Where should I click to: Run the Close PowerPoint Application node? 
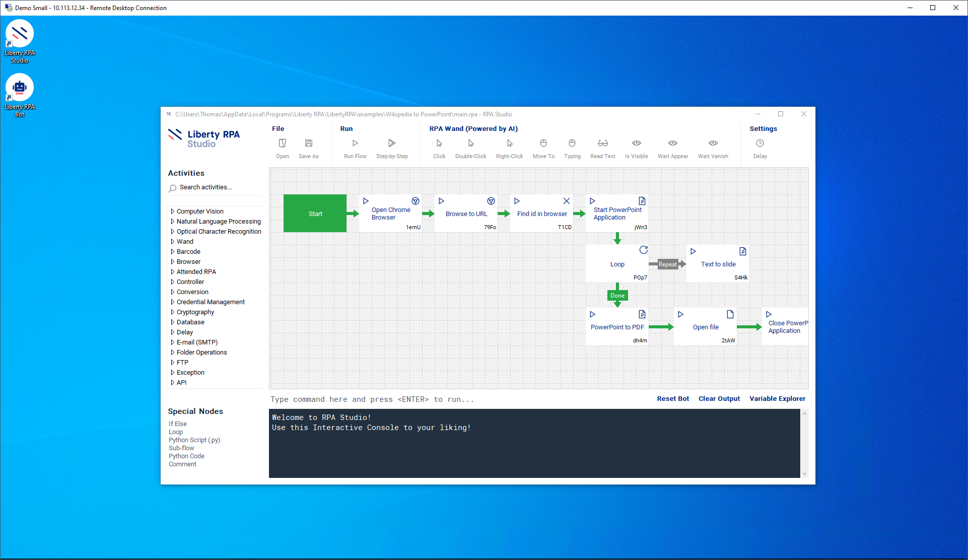click(769, 314)
